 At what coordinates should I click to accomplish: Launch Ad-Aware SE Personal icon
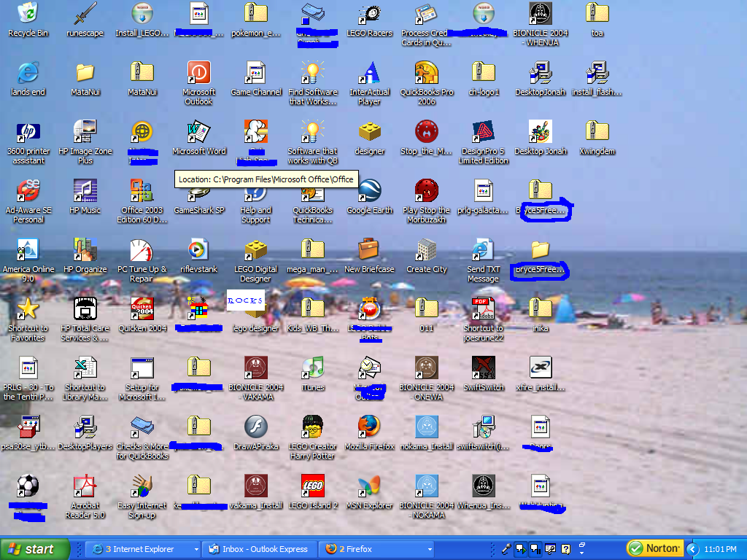28,191
